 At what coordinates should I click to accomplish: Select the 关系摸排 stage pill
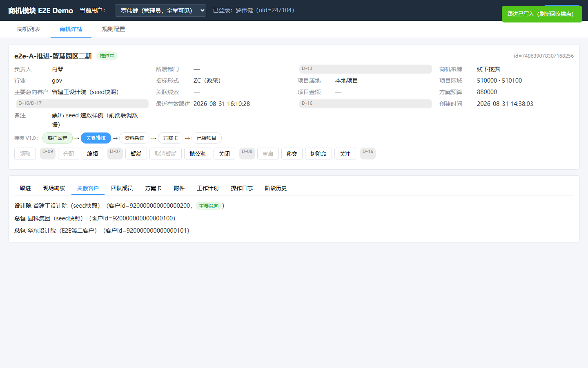click(x=96, y=138)
